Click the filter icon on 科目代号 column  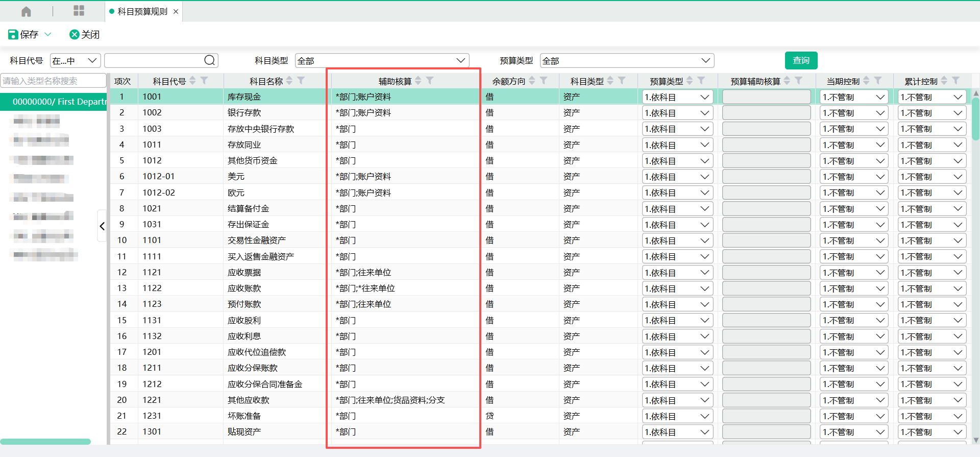tap(204, 81)
